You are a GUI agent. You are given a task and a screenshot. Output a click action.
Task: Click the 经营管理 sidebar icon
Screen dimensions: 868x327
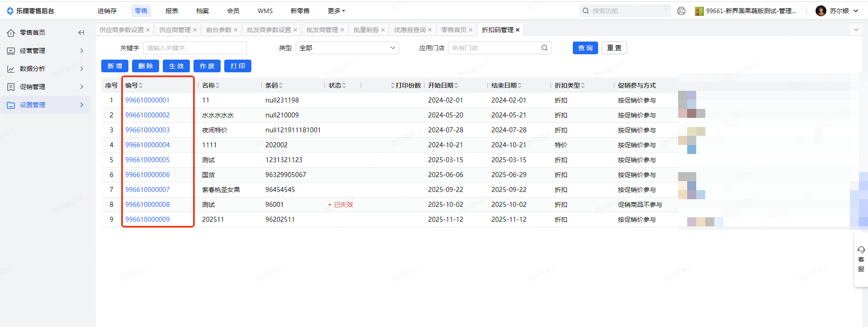click(11, 51)
